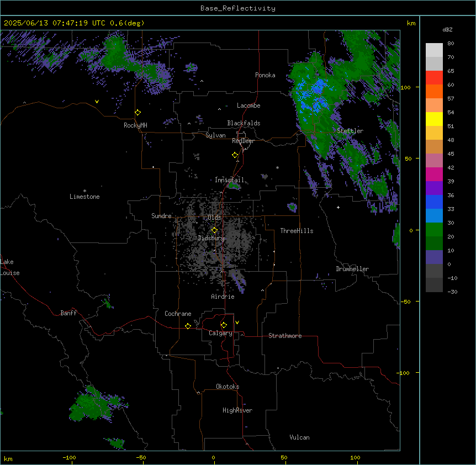Click the RedDeer city label
The image size is (476, 465).
click(243, 141)
